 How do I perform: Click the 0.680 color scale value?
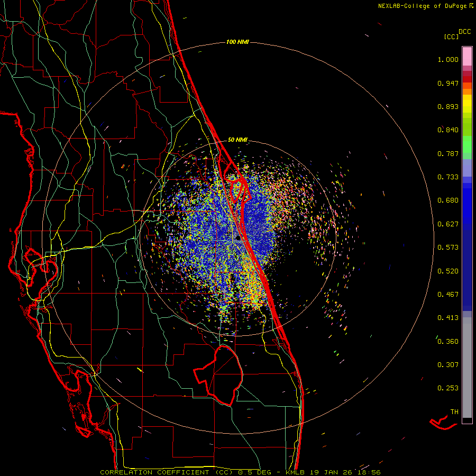[x=448, y=200]
